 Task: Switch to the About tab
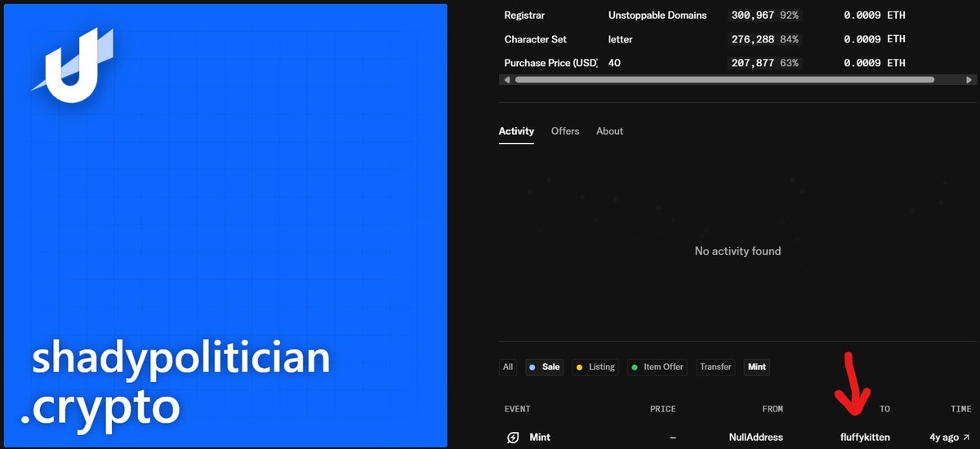(x=609, y=131)
